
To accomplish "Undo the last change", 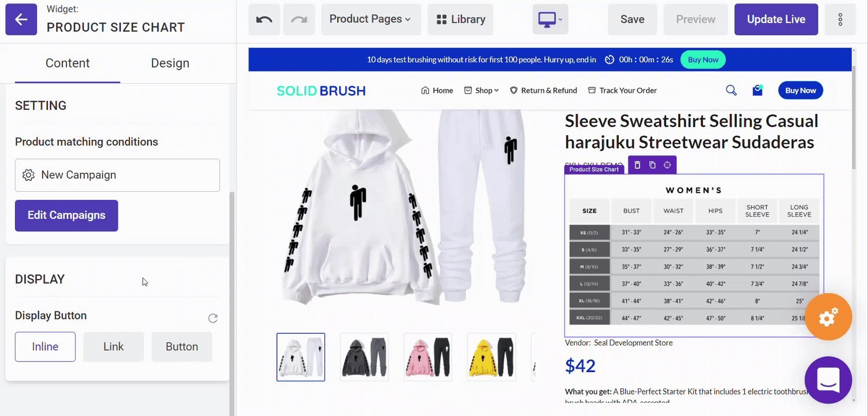I will click(264, 19).
